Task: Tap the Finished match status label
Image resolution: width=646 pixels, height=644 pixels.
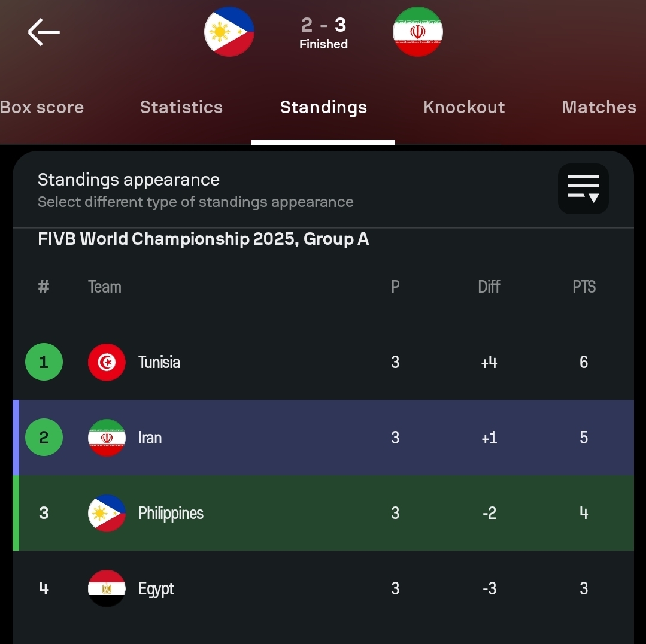Action: tap(323, 44)
